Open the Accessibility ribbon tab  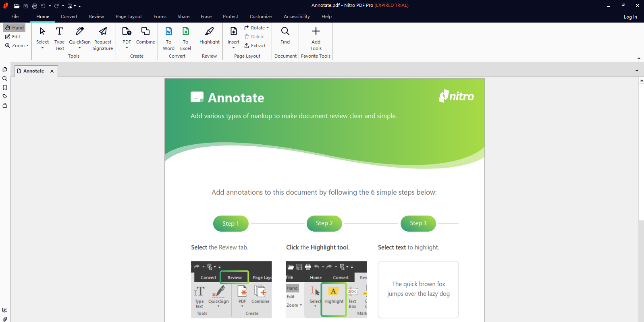click(x=297, y=17)
